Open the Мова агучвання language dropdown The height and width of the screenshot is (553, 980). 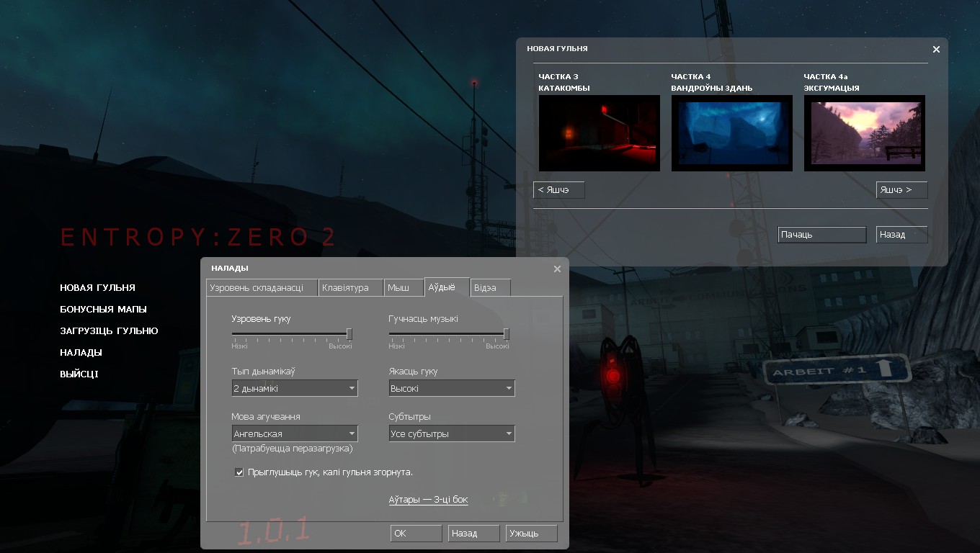[295, 434]
